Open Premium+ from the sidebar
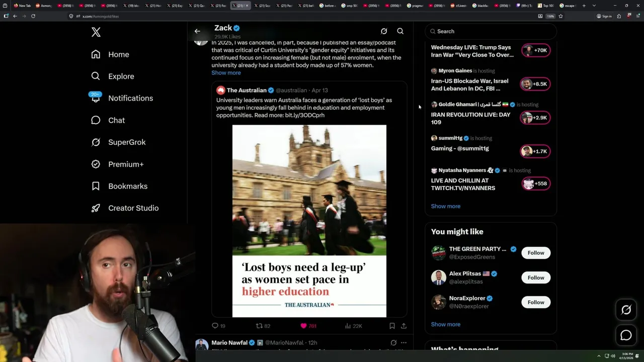This screenshot has width=644, height=362. (117, 164)
